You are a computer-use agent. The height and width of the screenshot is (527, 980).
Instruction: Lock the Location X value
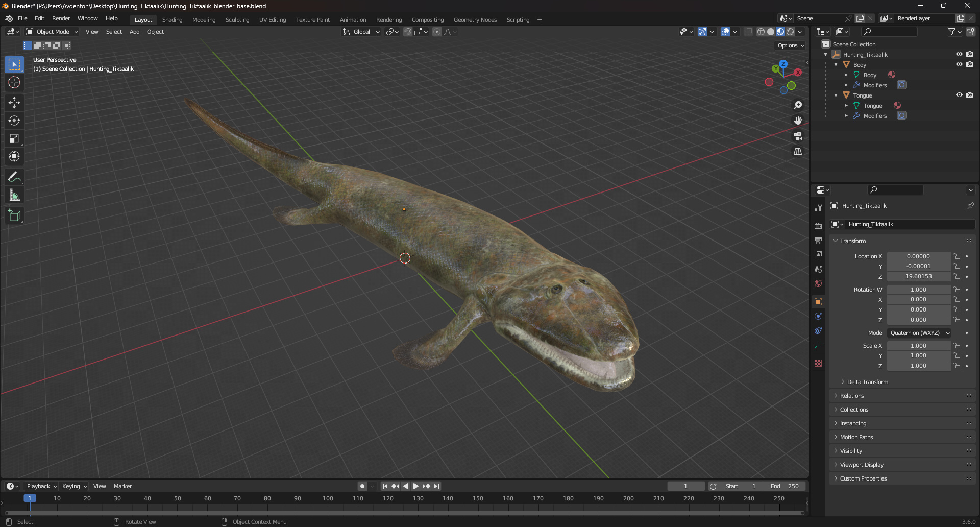click(x=957, y=256)
